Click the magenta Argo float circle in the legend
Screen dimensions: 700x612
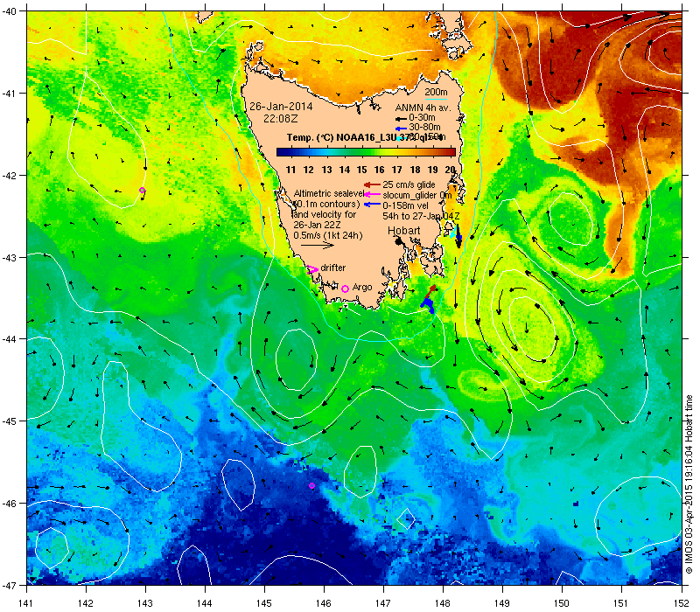point(345,289)
